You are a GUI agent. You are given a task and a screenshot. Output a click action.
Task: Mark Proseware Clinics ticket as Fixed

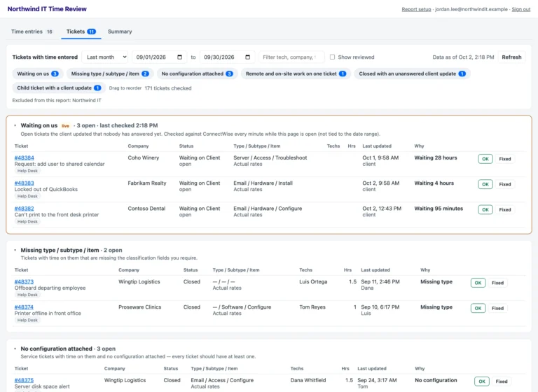[497, 308]
